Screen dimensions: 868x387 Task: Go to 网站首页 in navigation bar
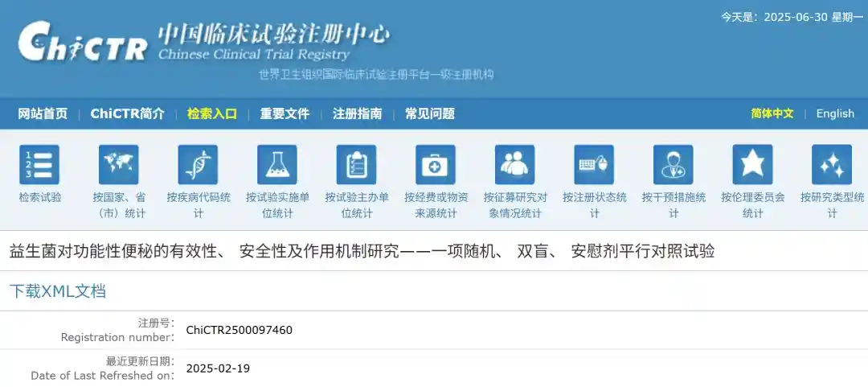pos(43,113)
